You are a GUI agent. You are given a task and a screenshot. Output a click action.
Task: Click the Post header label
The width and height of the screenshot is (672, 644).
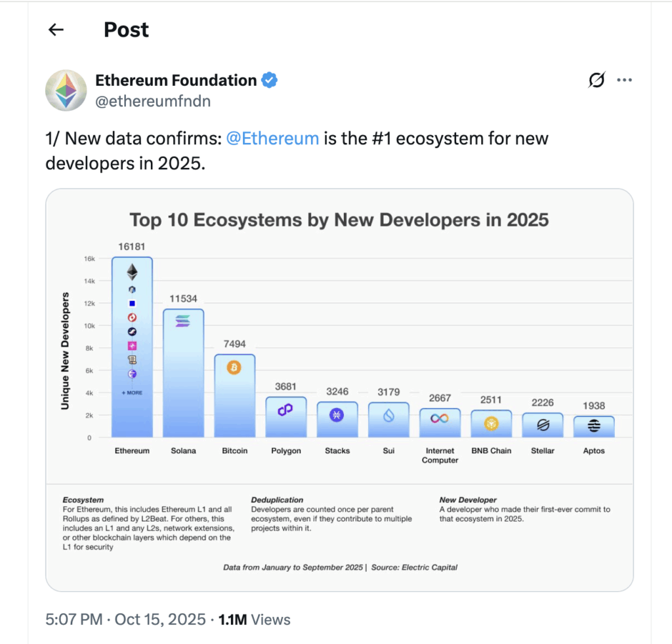pos(126,30)
